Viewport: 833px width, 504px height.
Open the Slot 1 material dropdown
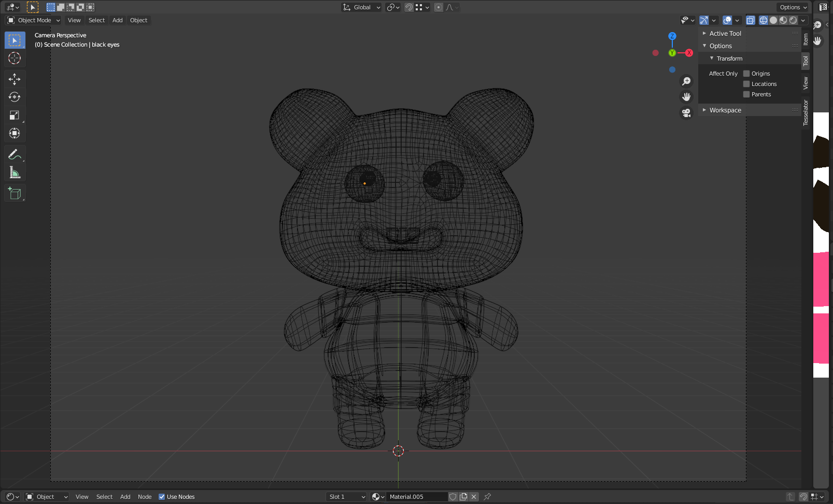[x=347, y=497]
